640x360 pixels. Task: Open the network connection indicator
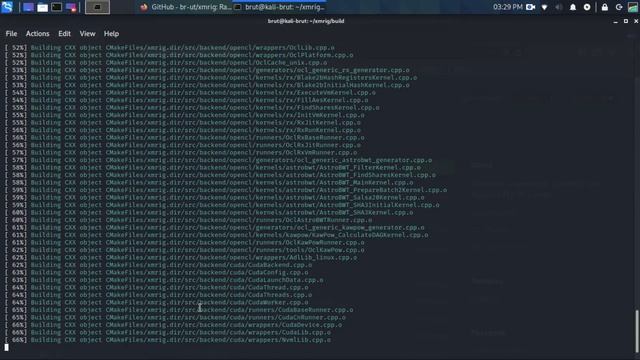544,7
